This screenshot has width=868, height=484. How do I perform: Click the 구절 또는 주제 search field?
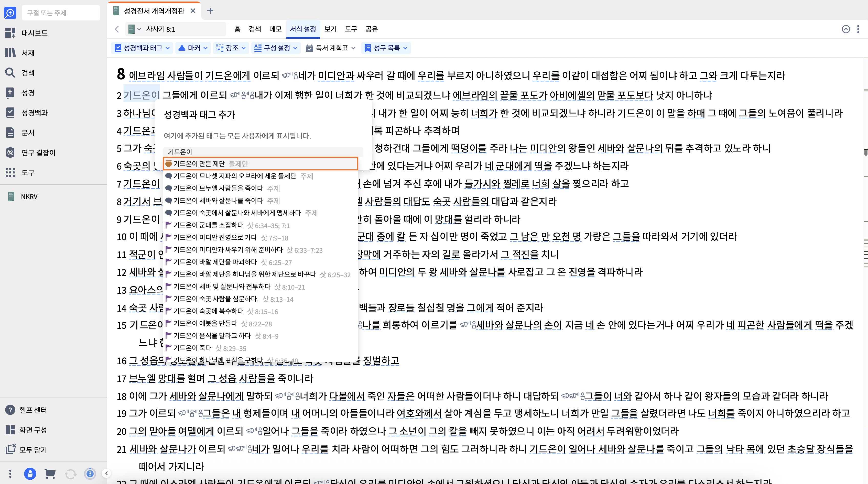pos(61,13)
